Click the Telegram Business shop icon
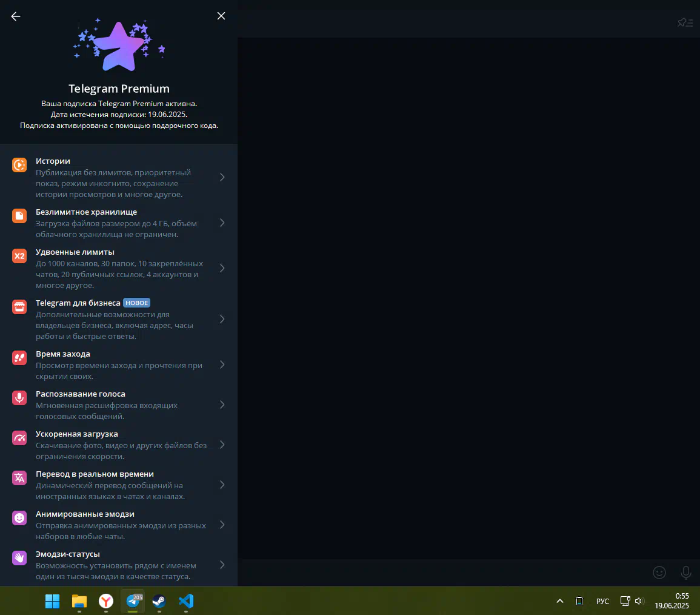 pyautogui.click(x=19, y=307)
